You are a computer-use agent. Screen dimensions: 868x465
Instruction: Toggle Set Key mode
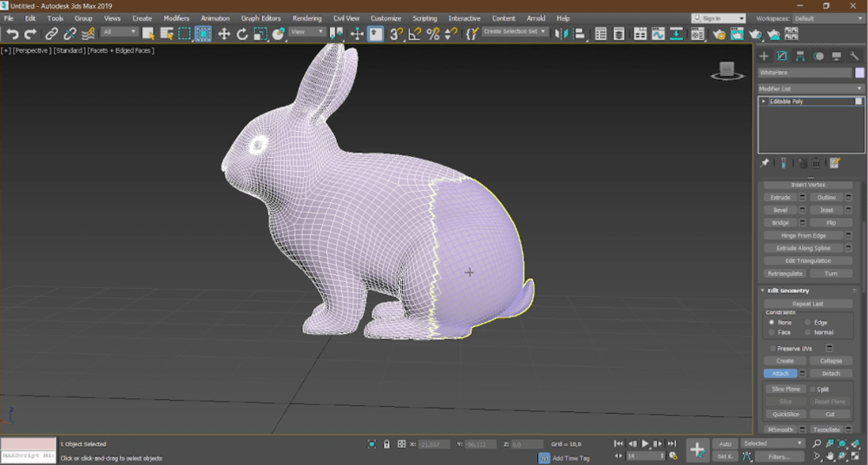(x=725, y=456)
